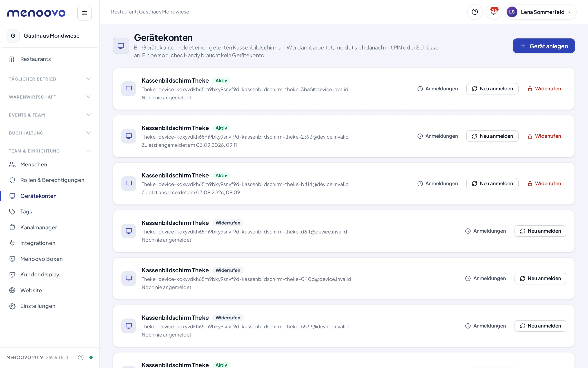588x368 pixels.
Task: Click Neu anmelden for theke-5533 device
Action: (x=540, y=326)
